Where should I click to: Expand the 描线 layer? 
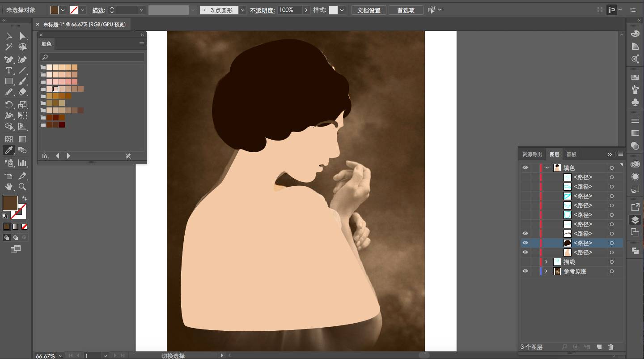tap(547, 262)
